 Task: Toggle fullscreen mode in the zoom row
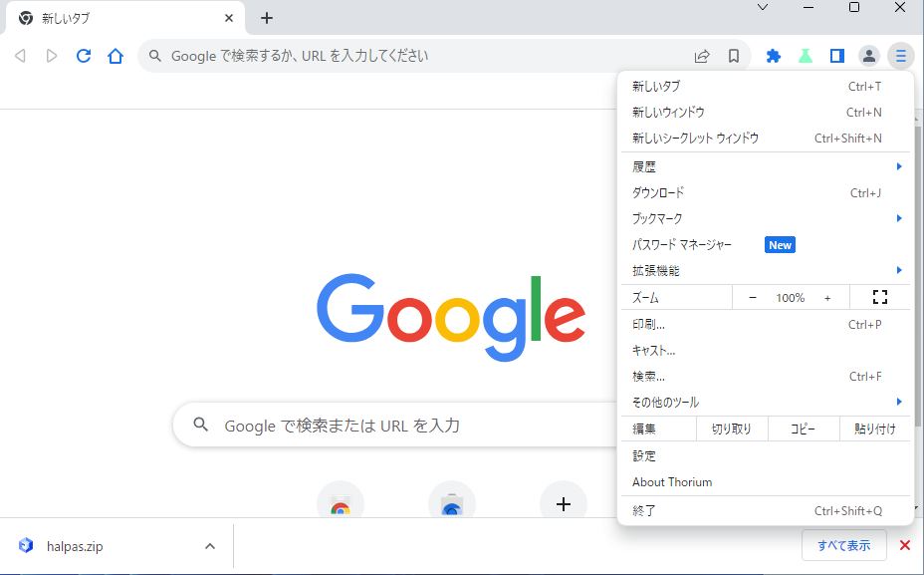tap(879, 297)
